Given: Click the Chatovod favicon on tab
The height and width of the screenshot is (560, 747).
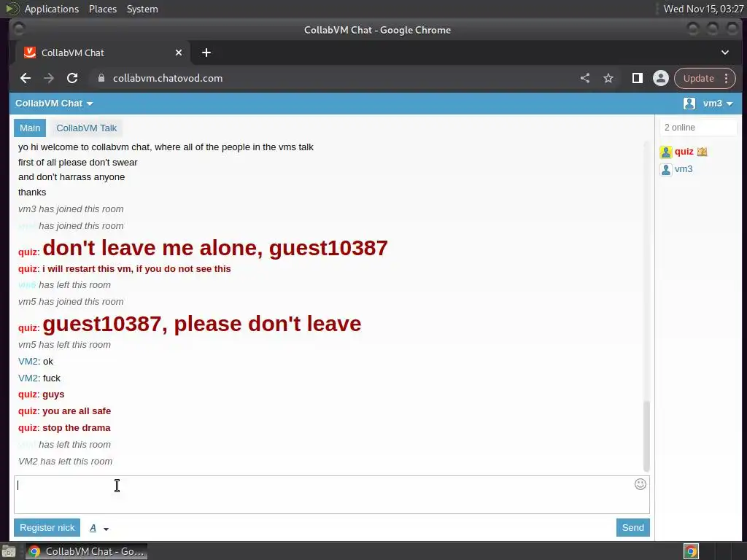Looking at the screenshot, I should pos(30,52).
